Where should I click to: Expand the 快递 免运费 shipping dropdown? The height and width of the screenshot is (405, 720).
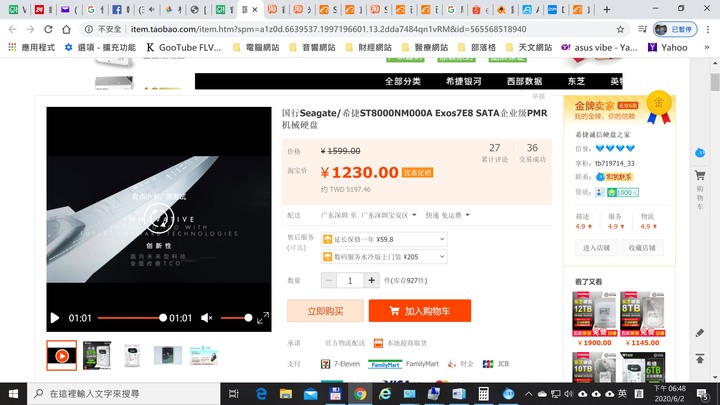(x=448, y=215)
